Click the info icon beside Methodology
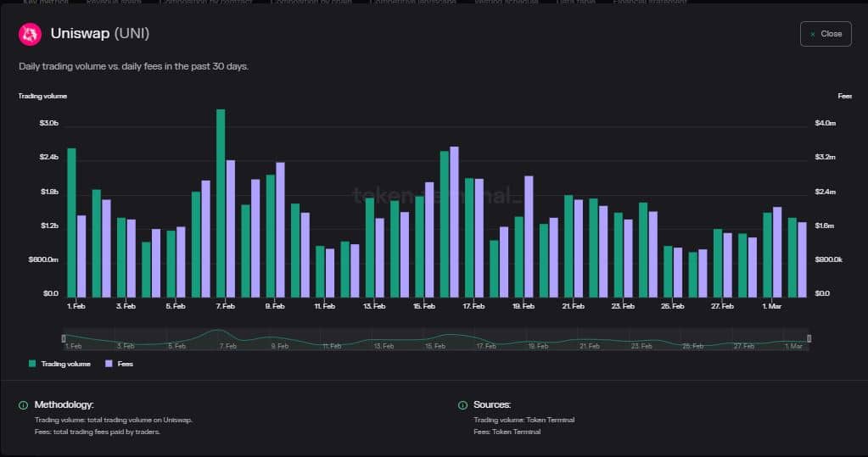Screen dimensions: 868x457 click(23, 405)
